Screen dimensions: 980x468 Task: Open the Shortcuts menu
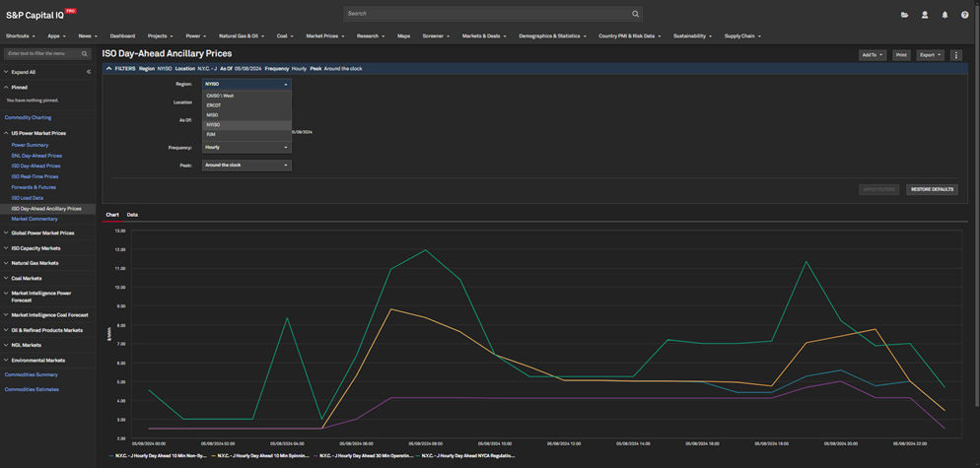[x=21, y=36]
